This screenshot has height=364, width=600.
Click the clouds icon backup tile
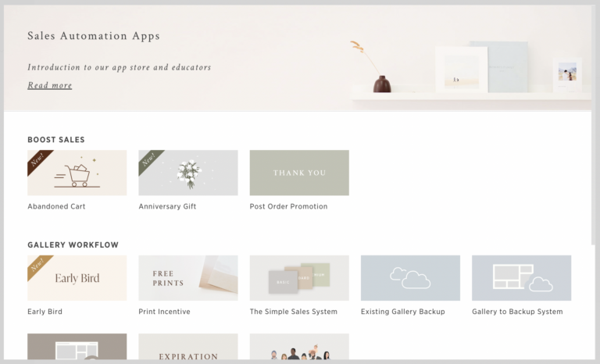click(x=410, y=278)
